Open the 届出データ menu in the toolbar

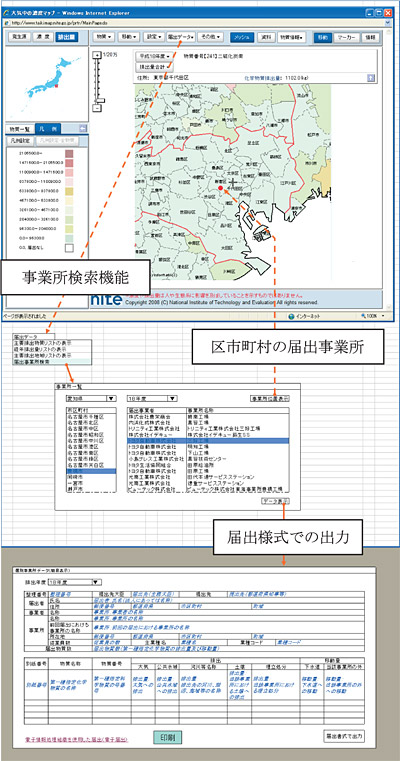(x=181, y=37)
